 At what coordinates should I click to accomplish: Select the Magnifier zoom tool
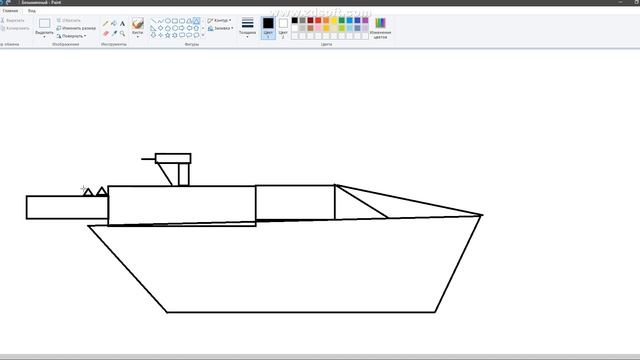point(122,33)
